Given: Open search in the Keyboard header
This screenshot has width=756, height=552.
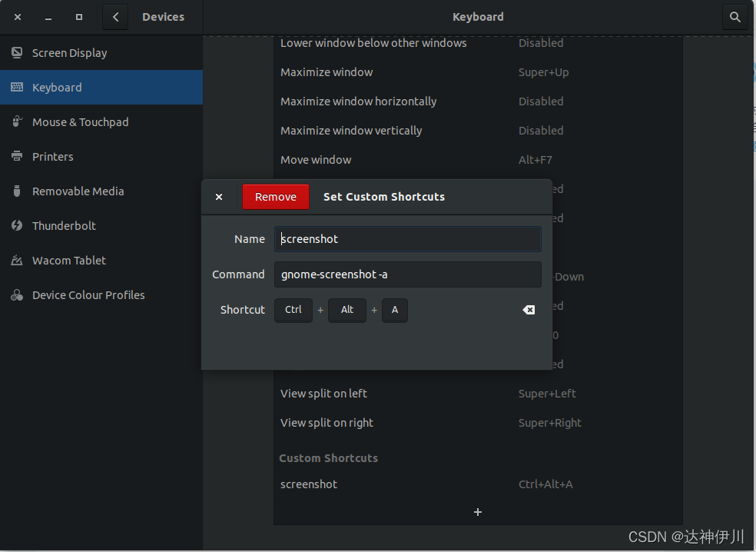Looking at the screenshot, I should tap(734, 17).
